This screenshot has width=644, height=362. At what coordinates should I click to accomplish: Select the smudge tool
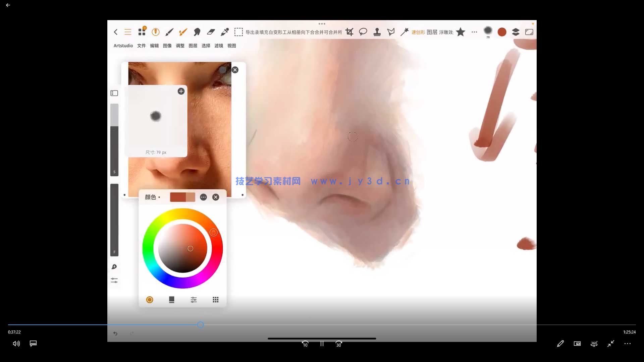(x=197, y=32)
